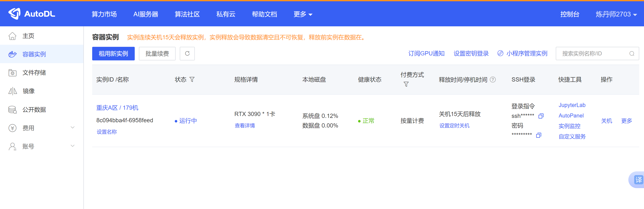Screen dimensions: 644x209
Task: Click the home icon beside 主页
Action: coord(12,36)
